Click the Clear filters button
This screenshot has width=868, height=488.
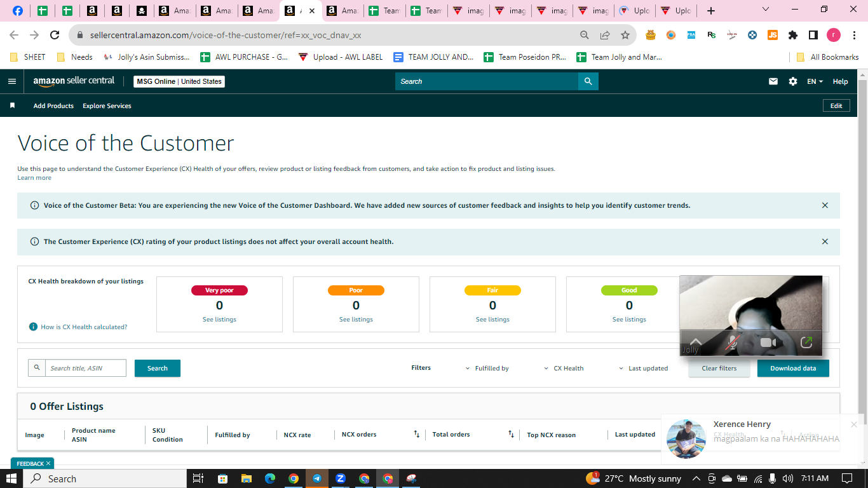[x=719, y=368]
